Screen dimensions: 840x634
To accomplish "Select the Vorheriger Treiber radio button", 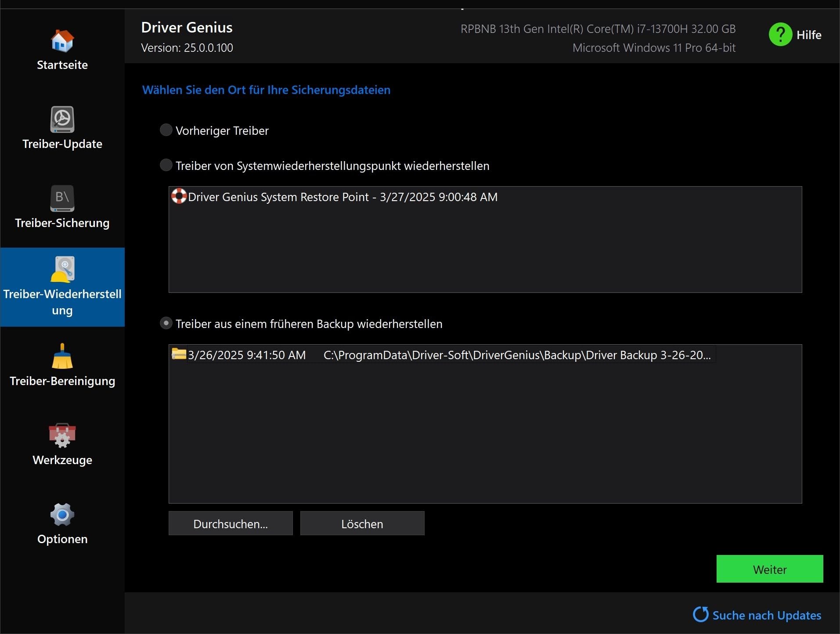I will (x=166, y=130).
